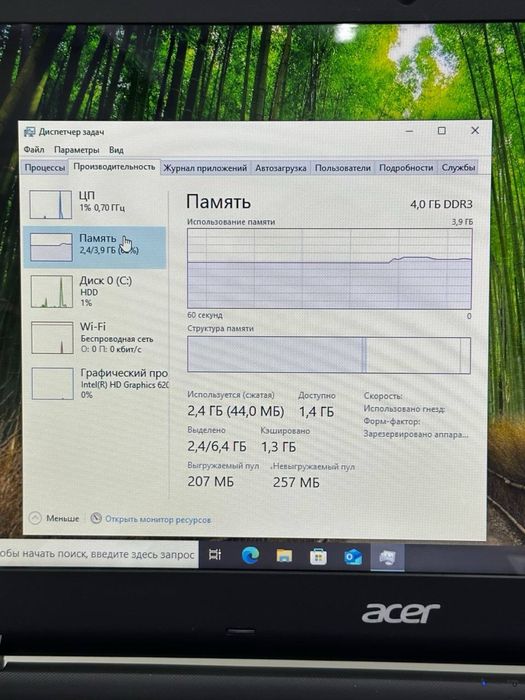This screenshot has width=525, height=700.
Task: Click the Форм-фактор label
Action: [392, 421]
